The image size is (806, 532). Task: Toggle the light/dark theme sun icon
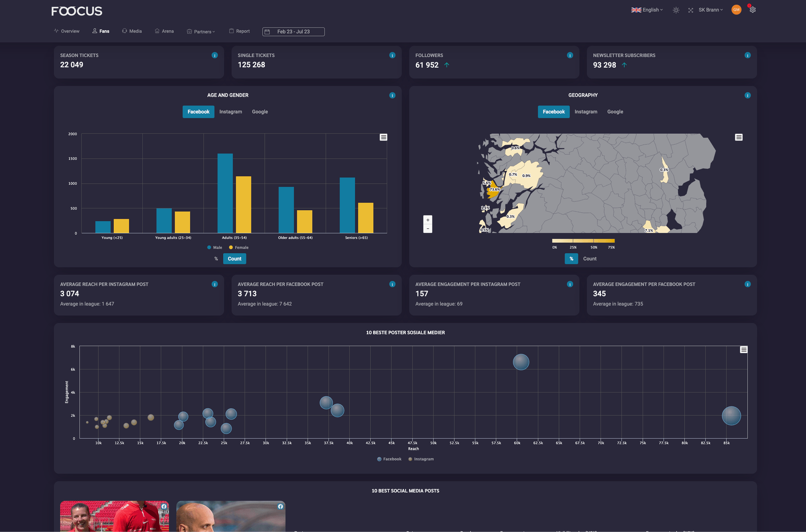click(x=676, y=10)
